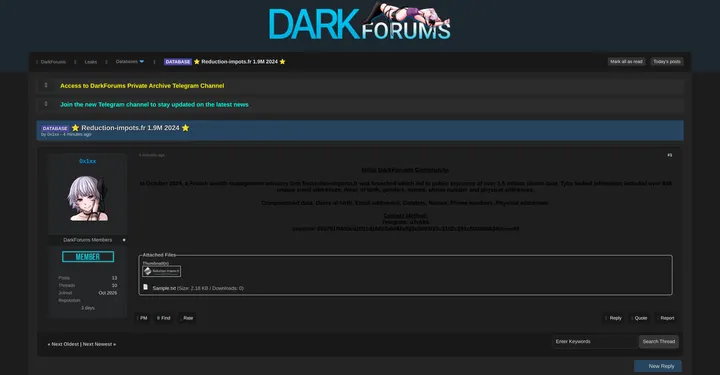Image resolution: width=720 pixels, height=375 pixels.
Task: Click the Reduction-impots.fr thread title in the blue header
Action: (130, 128)
